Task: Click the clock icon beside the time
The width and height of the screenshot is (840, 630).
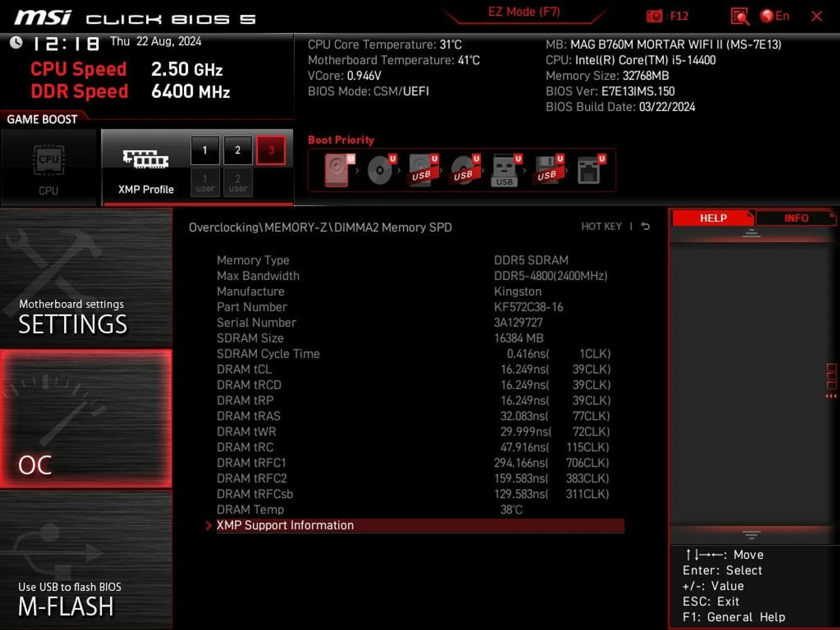Action: 16,42
